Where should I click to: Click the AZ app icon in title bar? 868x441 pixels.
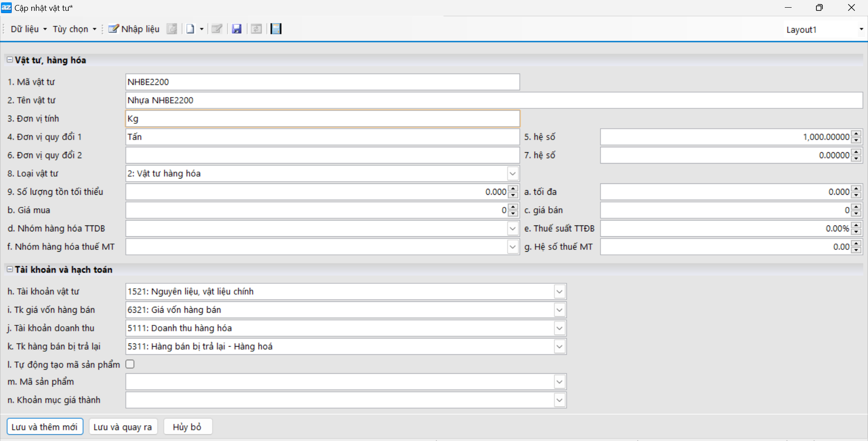(6, 8)
